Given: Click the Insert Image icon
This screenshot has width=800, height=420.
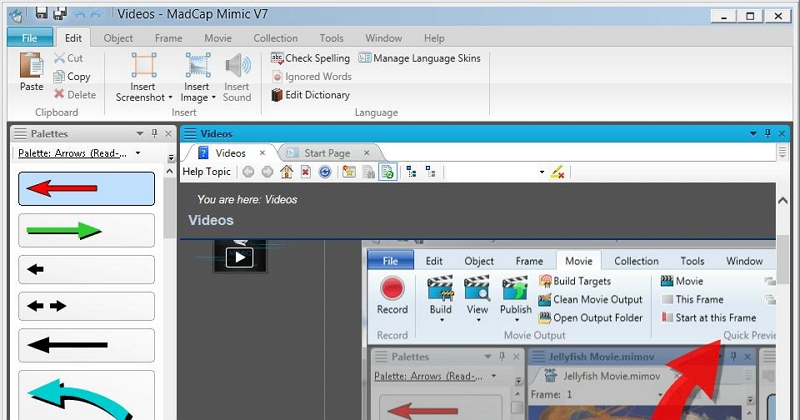Looking at the screenshot, I should point(197,65).
